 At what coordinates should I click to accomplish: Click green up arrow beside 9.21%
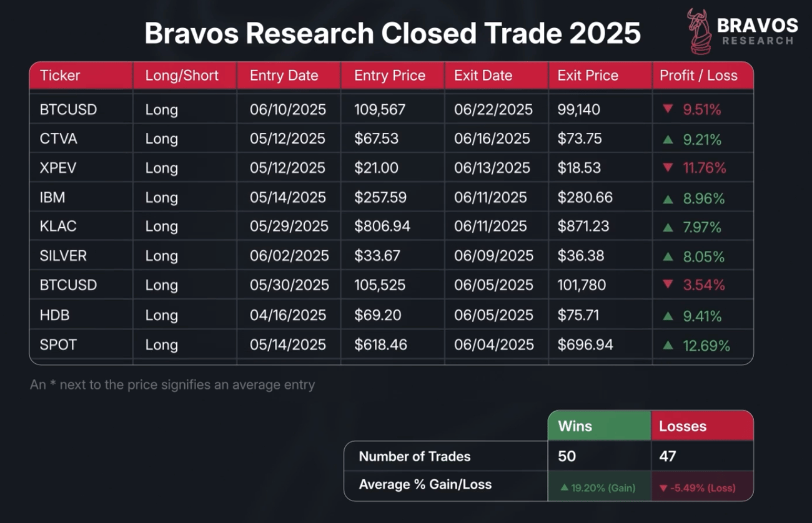668,139
